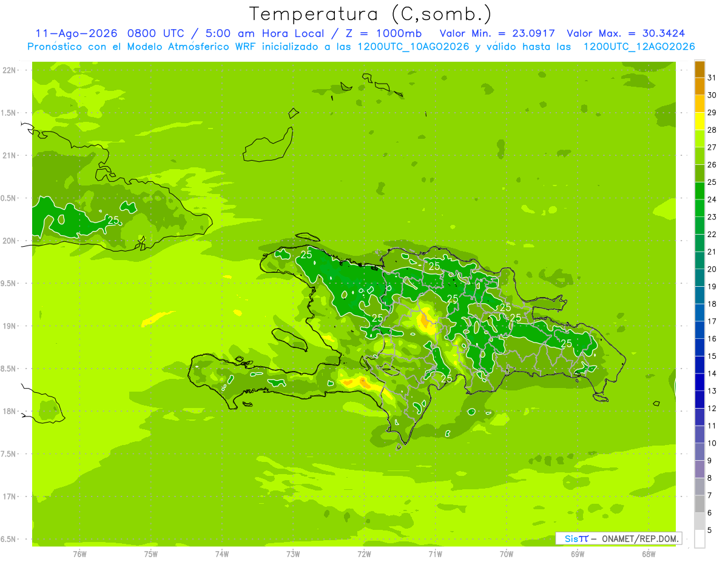Pick the yellow legend band between 28 and 29
Screen dimensions: 728x562
pos(699,121)
